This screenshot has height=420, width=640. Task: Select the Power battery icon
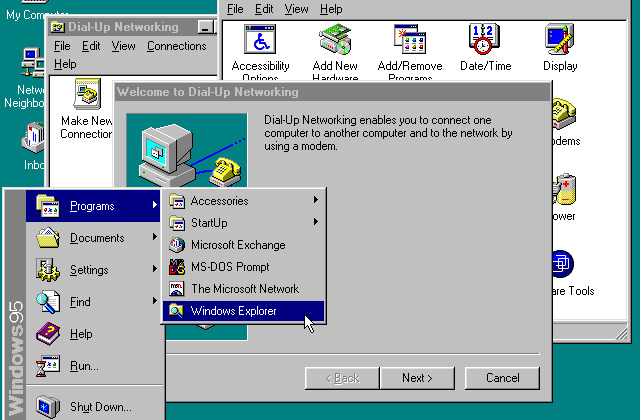(564, 189)
